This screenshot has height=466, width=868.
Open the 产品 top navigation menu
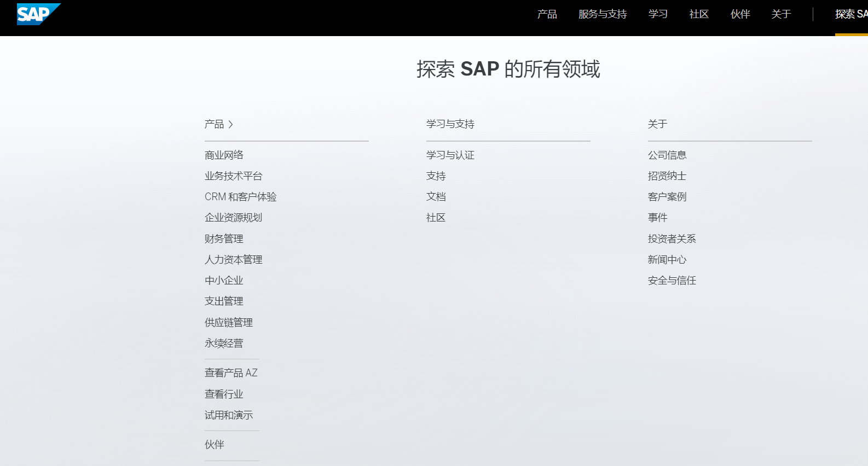547,14
